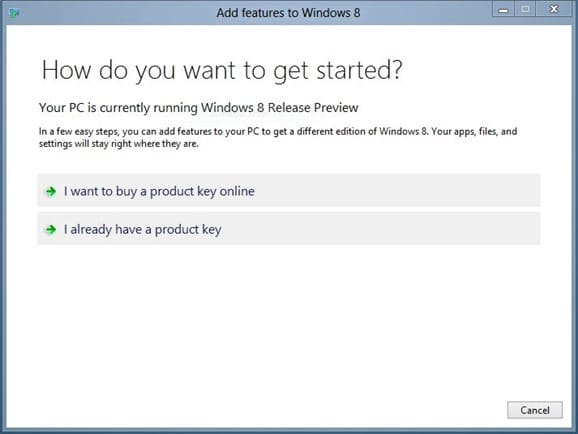This screenshot has width=578, height=434.
Task: Choose 'I already have a product key'
Action: (289, 229)
